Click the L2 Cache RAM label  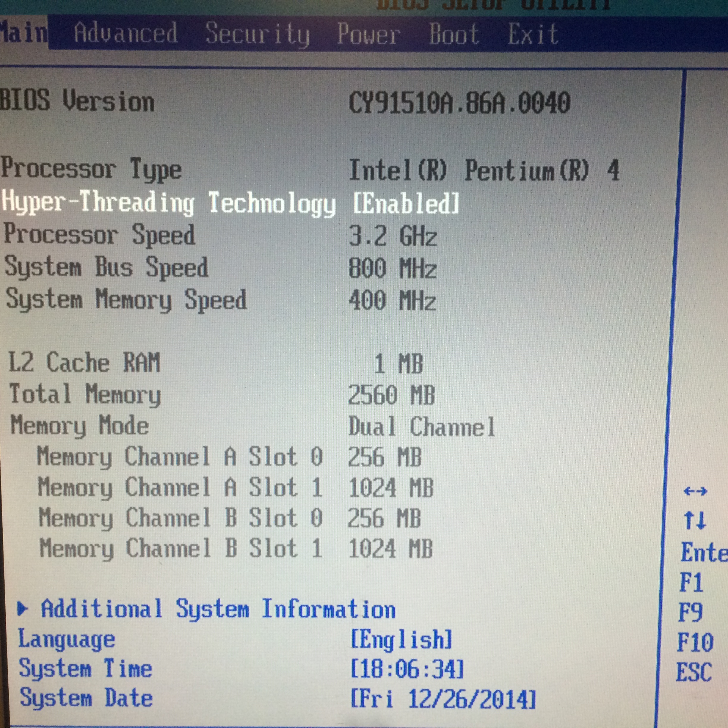pos(84,363)
